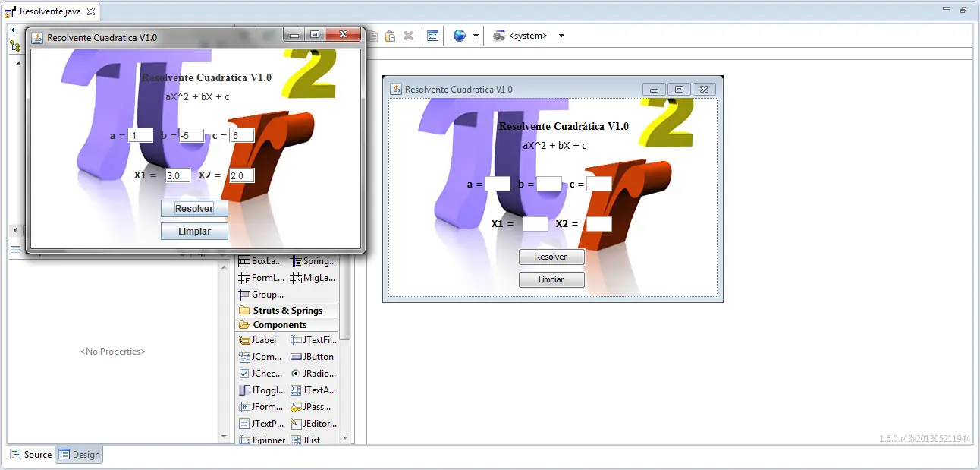This screenshot has width=980, height=470.
Task: Select the JTextArea component in palette
Action: click(313, 390)
